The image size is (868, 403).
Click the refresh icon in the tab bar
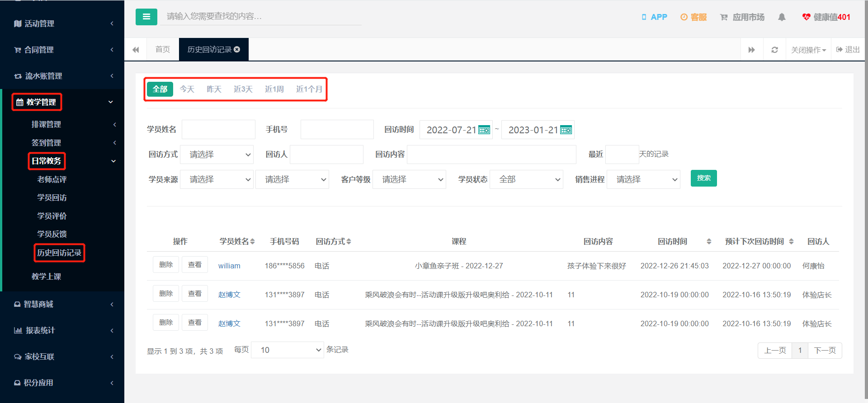(x=774, y=50)
